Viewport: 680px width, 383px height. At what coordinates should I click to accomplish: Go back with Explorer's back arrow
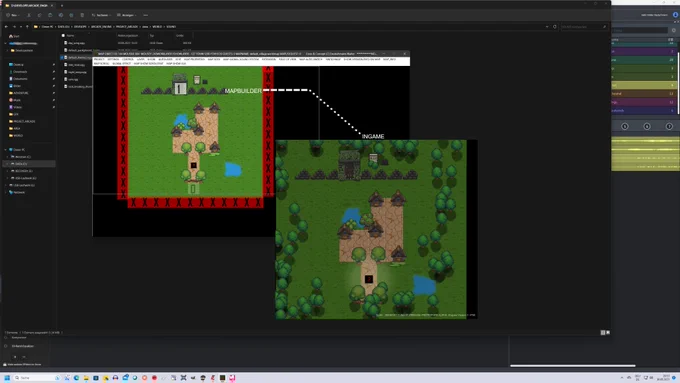[7, 27]
